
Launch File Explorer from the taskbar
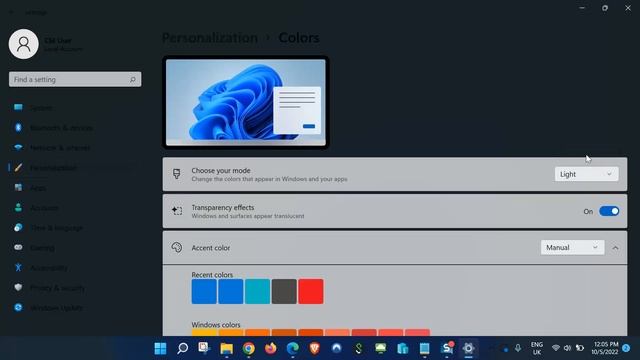(227, 349)
